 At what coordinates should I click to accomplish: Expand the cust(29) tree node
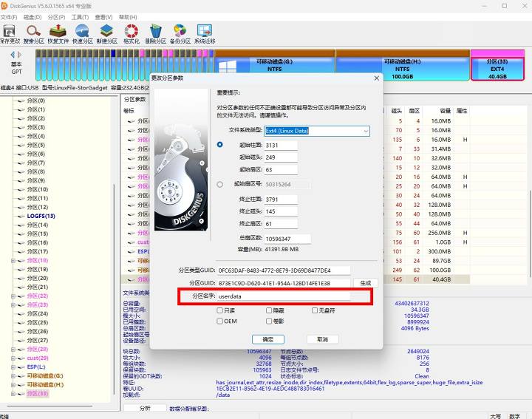(x=13, y=358)
